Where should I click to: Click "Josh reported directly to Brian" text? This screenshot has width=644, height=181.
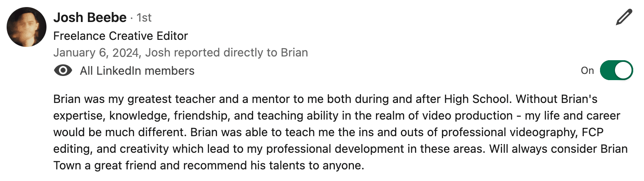227,53
